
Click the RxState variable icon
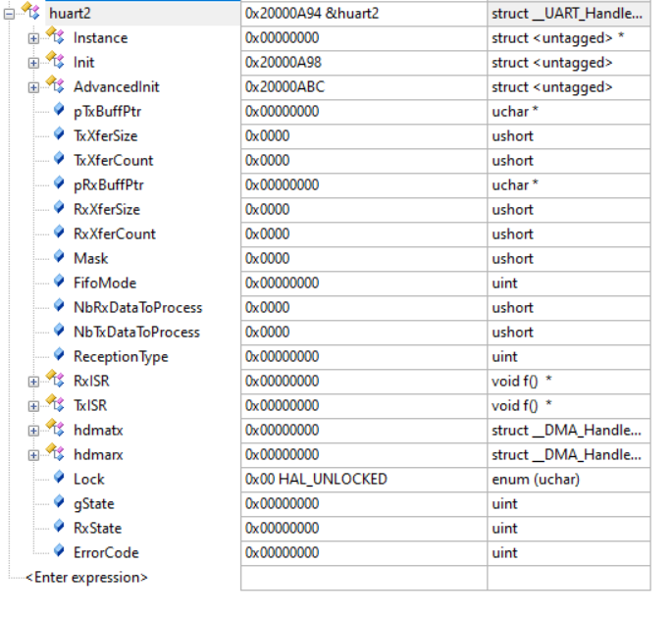click(x=59, y=526)
